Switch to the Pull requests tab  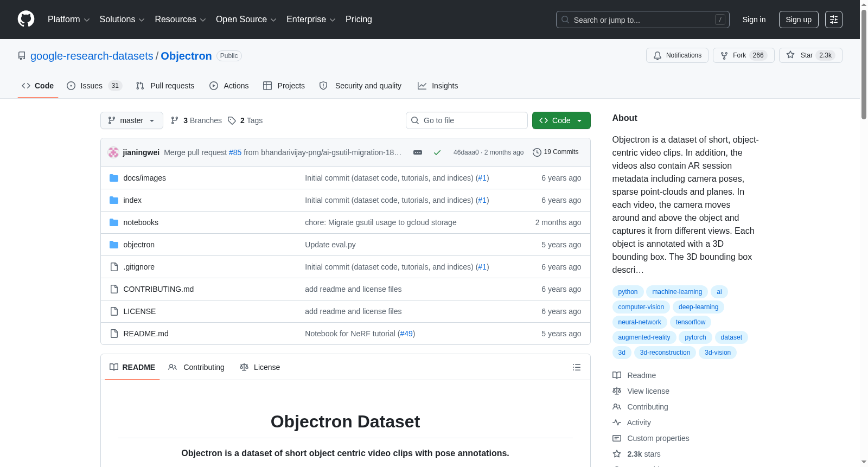pyautogui.click(x=165, y=86)
